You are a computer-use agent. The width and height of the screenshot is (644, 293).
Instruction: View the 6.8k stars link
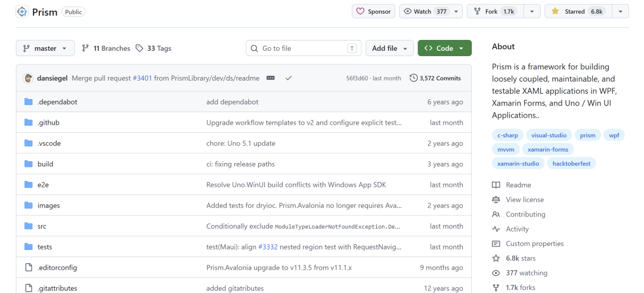click(x=514, y=258)
